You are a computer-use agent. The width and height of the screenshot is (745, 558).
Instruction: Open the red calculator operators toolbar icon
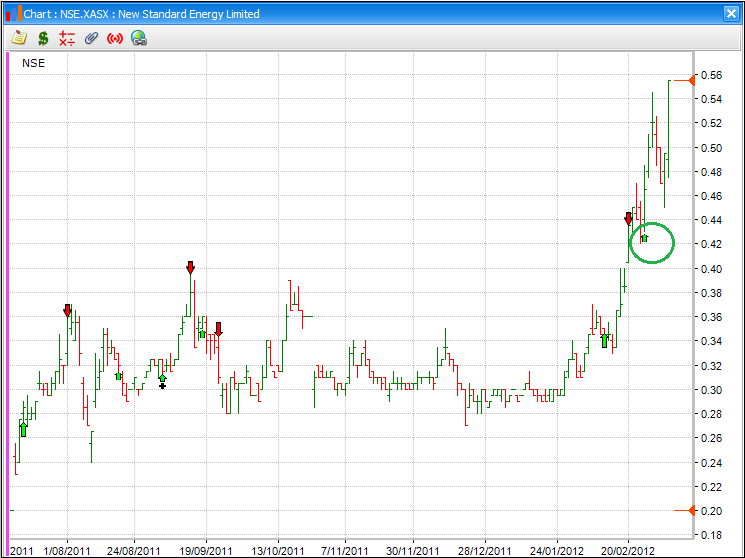67,38
